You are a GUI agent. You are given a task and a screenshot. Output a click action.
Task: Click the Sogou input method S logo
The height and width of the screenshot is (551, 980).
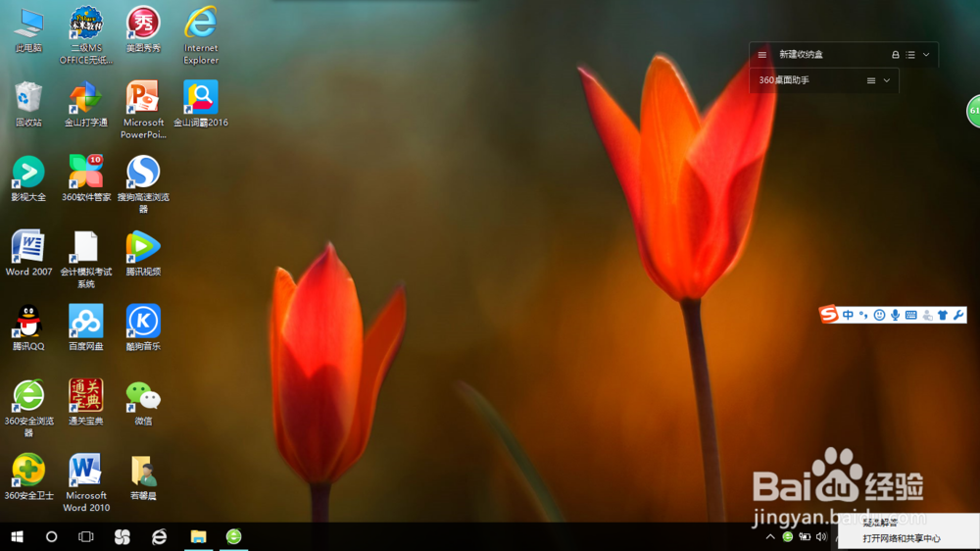click(829, 314)
